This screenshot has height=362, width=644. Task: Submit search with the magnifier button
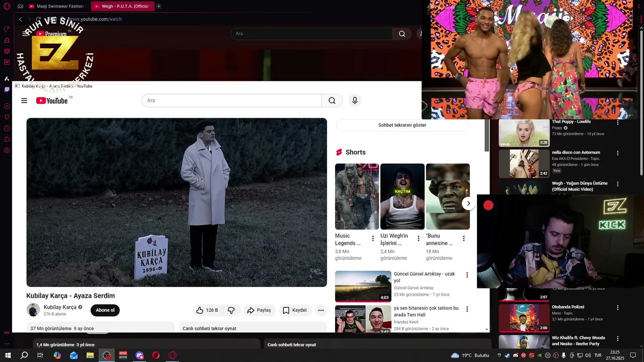332,101
